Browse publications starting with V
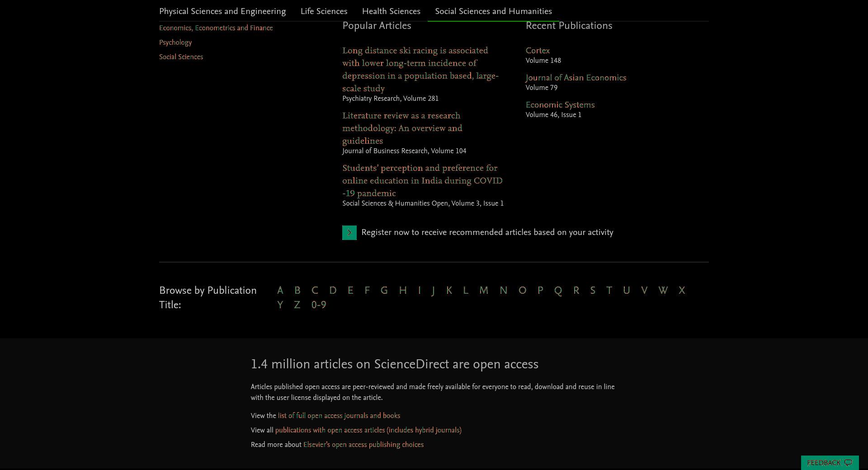The image size is (868, 470). [644, 291]
